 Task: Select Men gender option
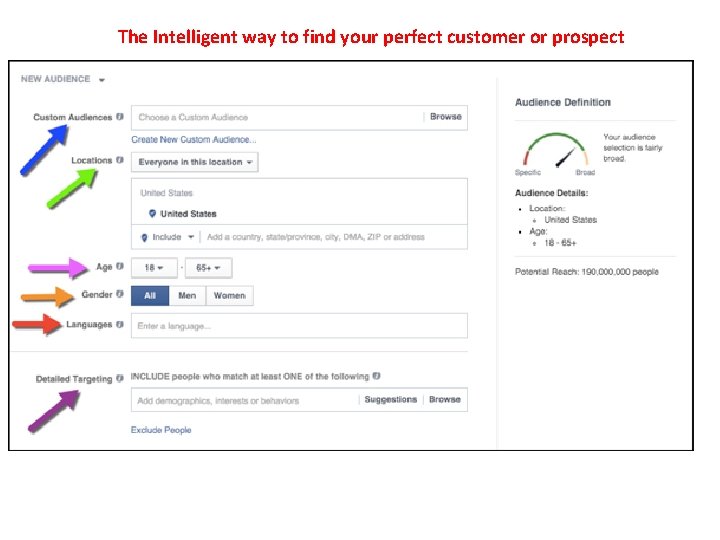click(187, 296)
